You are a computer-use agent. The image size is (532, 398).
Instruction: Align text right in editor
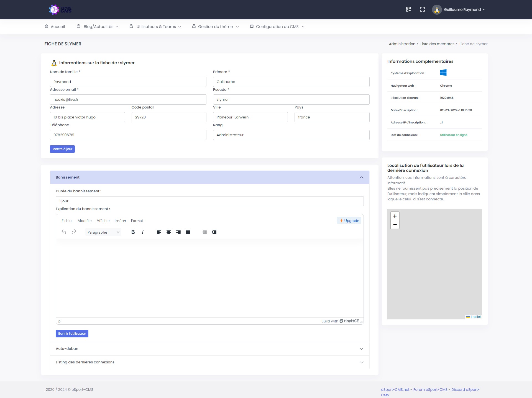click(x=178, y=232)
